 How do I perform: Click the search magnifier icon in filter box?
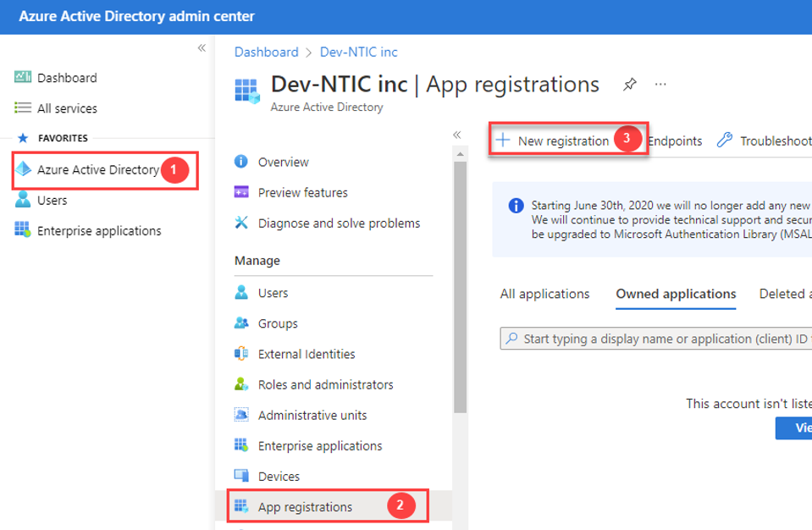click(511, 339)
